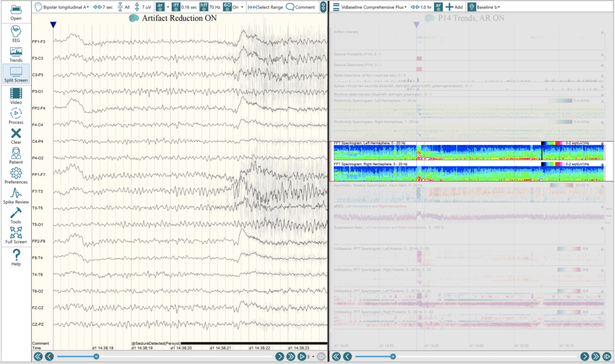Open the Preferences settings
Screen dimensions: 615x364
click(x=16, y=175)
